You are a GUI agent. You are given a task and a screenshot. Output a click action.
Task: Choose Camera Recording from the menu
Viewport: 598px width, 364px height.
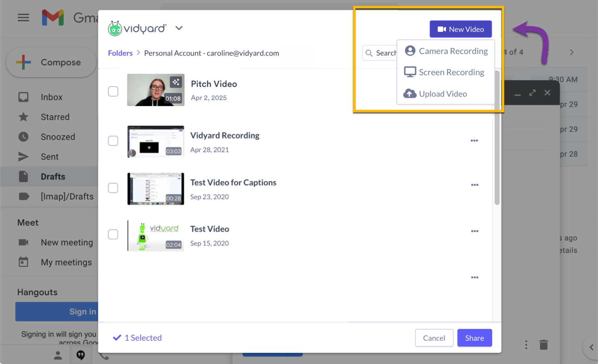[x=446, y=51]
